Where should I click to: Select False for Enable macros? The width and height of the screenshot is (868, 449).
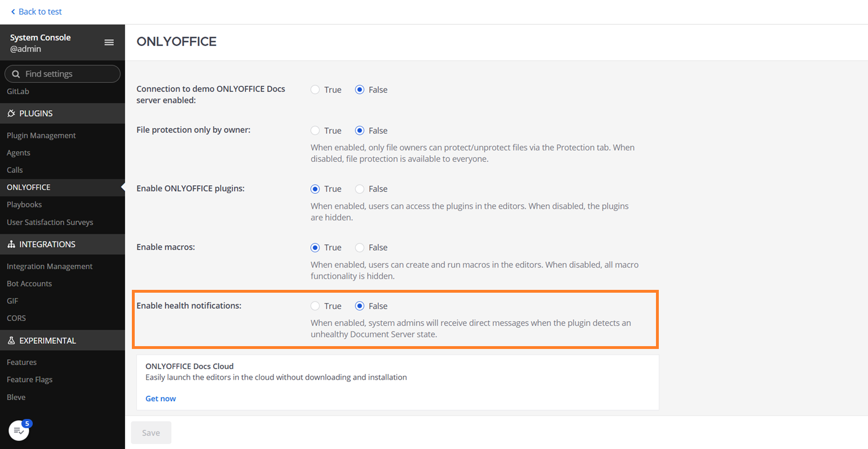(359, 248)
